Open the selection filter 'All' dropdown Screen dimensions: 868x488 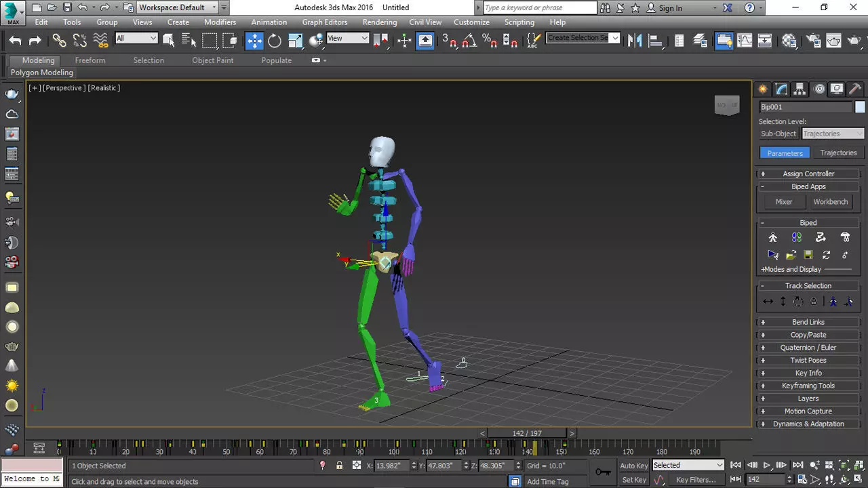coord(136,39)
